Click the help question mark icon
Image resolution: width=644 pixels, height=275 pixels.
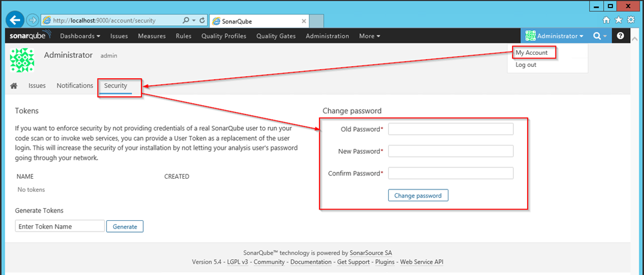coord(620,36)
